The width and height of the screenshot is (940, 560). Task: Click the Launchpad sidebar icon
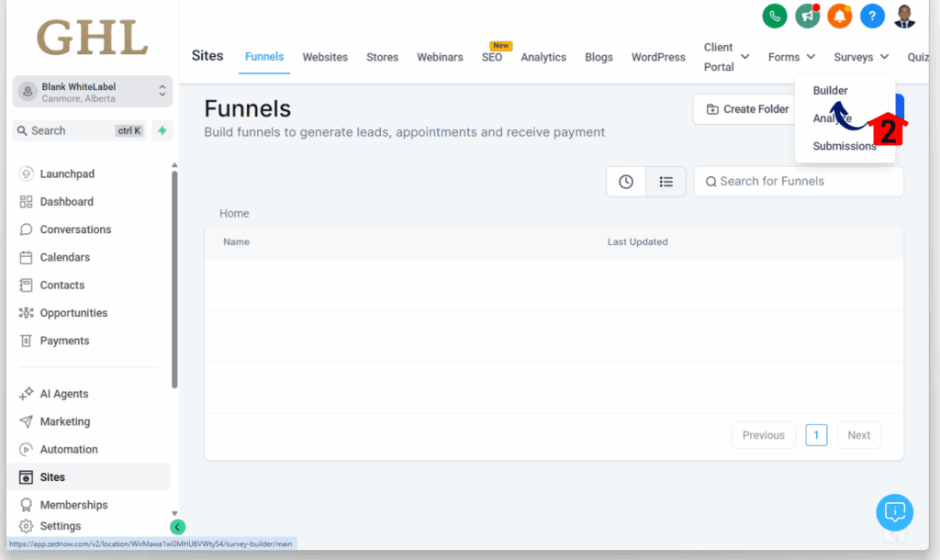26,174
